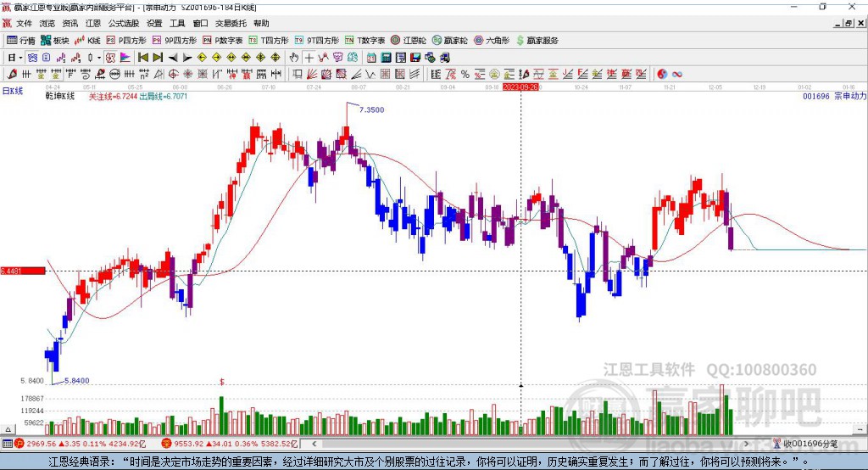Jump to last bar icon

click(x=158, y=58)
